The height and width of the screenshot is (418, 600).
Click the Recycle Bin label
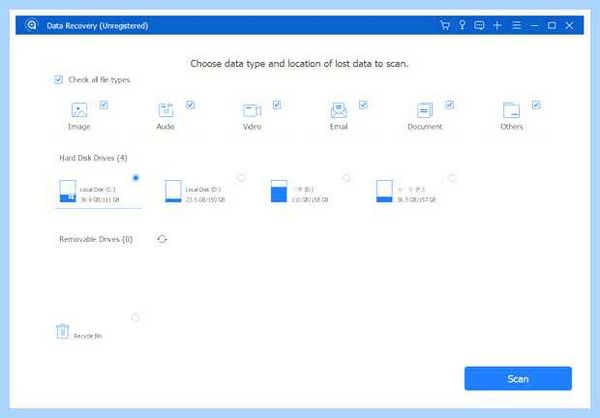click(x=88, y=336)
